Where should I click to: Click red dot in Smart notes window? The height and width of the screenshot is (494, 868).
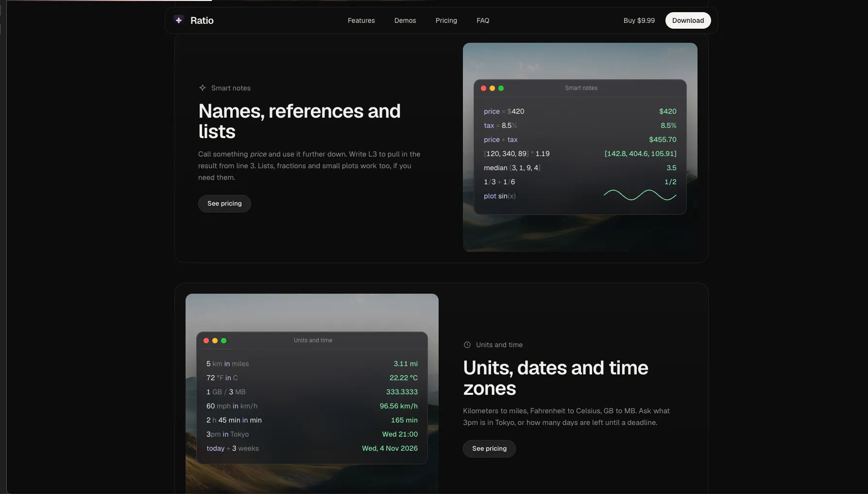pos(483,88)
